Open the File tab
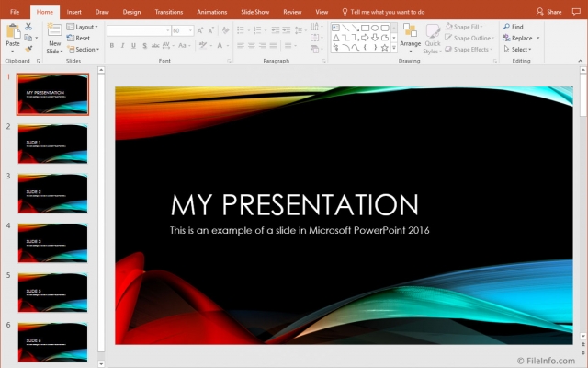 (15, 12)
